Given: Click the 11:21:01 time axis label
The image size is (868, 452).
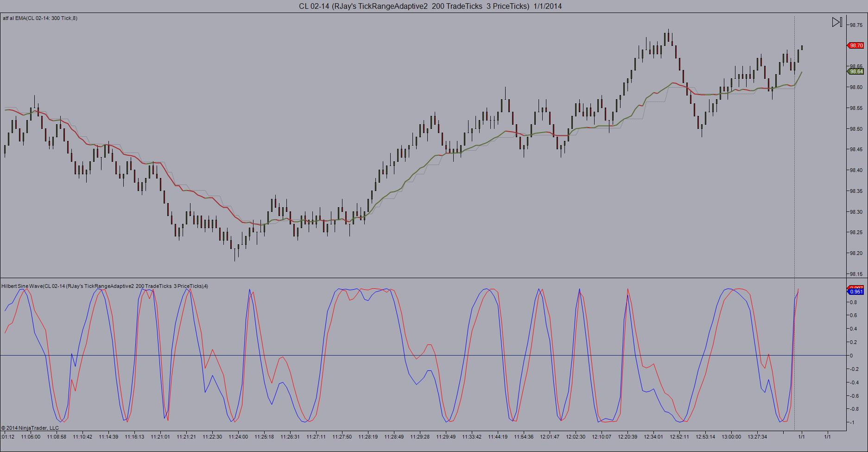Looking at the screenshot, I should click(x=161, y=436).
